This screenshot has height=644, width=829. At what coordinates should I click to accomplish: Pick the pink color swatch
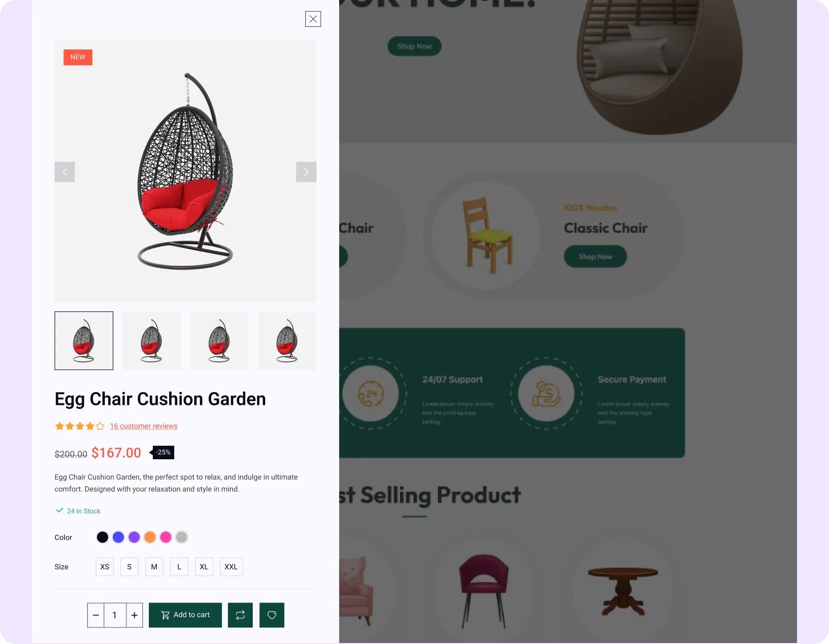(166, 537)
